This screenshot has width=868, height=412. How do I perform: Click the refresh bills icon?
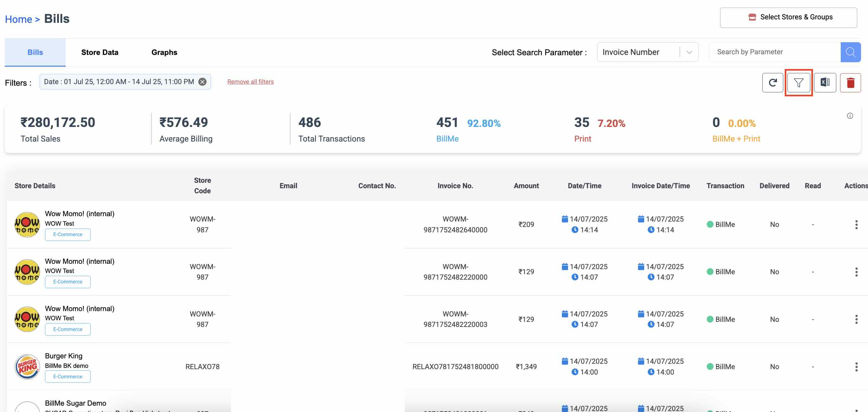772,83
